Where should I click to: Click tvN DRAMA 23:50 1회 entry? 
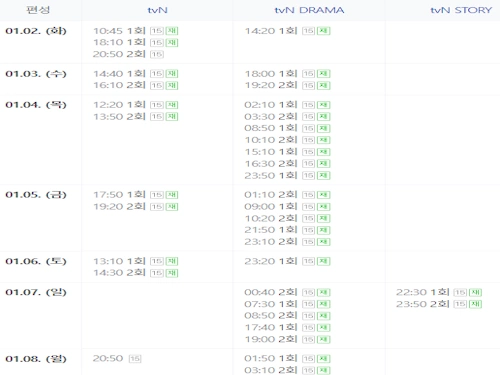pos(287,176)
